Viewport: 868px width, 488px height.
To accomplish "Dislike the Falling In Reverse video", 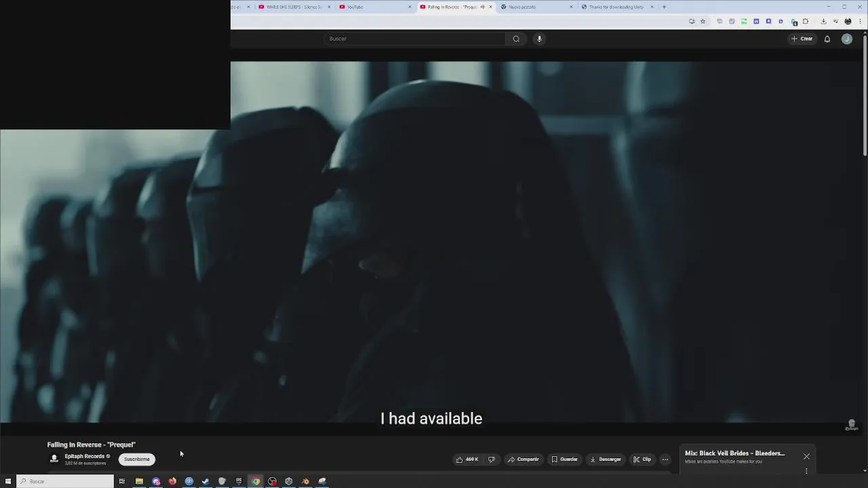I will point(492,460).
